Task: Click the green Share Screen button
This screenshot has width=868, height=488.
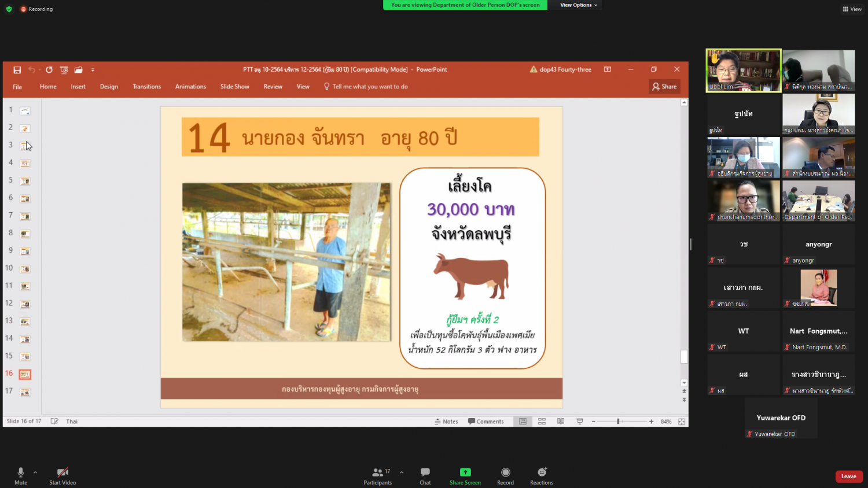Action: coord(465,476)
